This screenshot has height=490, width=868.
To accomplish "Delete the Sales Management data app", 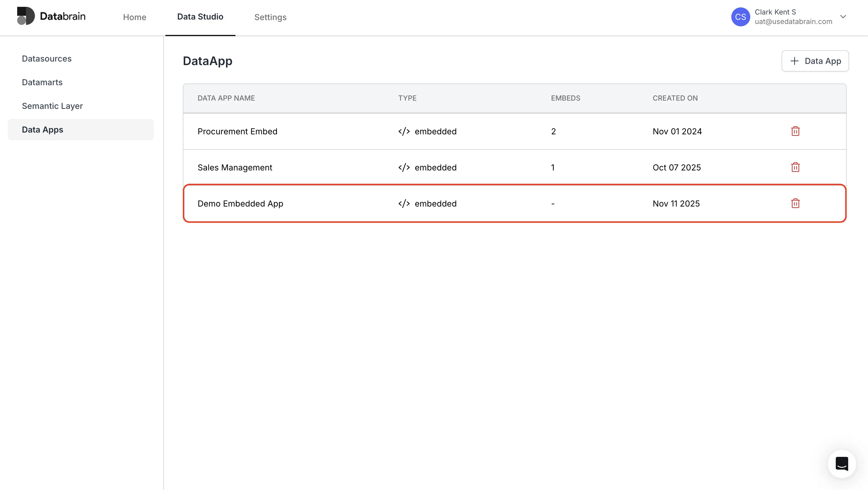I will 795,167.
